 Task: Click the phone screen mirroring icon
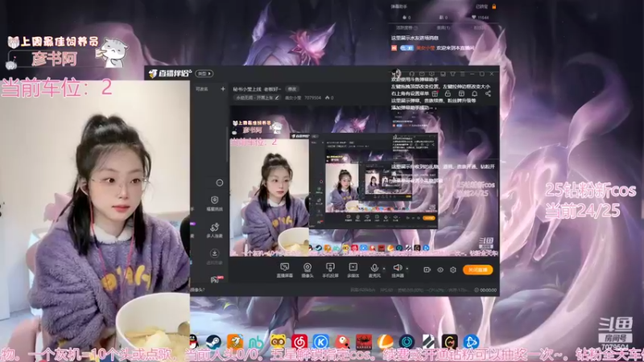coord(330,267)
